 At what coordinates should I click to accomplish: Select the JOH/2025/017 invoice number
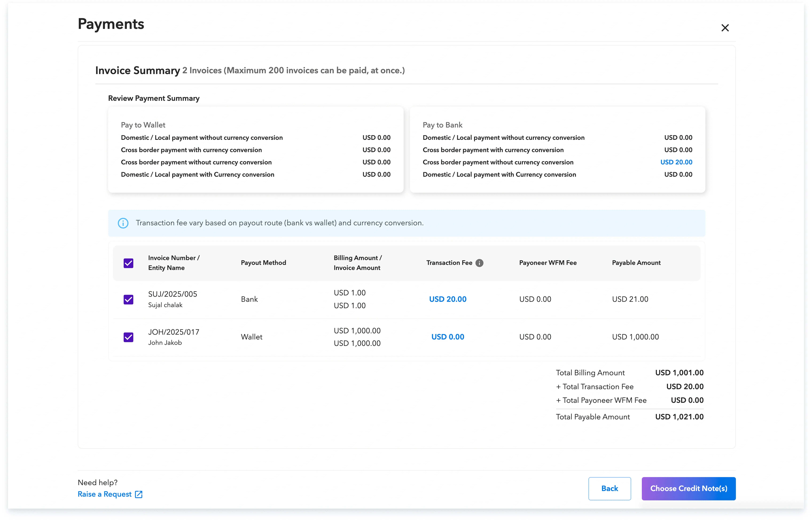pos(173,332)
